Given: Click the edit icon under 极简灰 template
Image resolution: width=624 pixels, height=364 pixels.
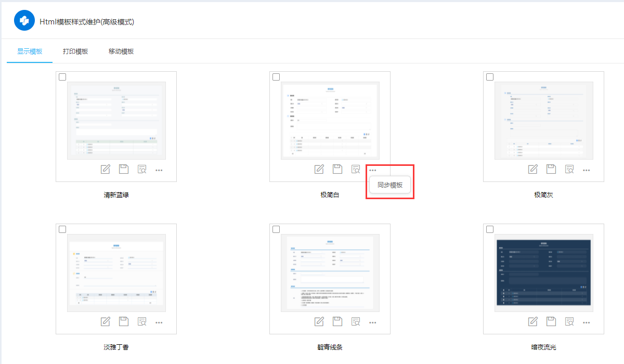Looking at the screenshot, I should point(533,169).
